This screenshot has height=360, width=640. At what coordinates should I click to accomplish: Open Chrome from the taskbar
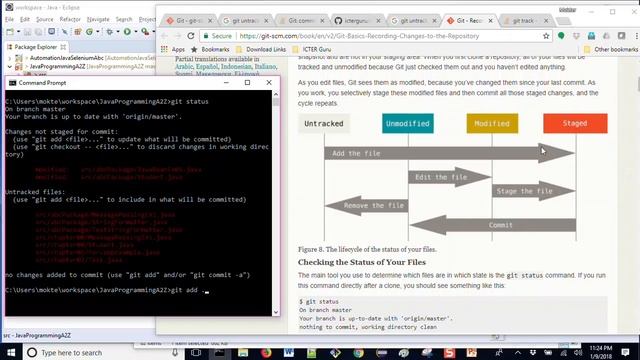tap(358, 352)
